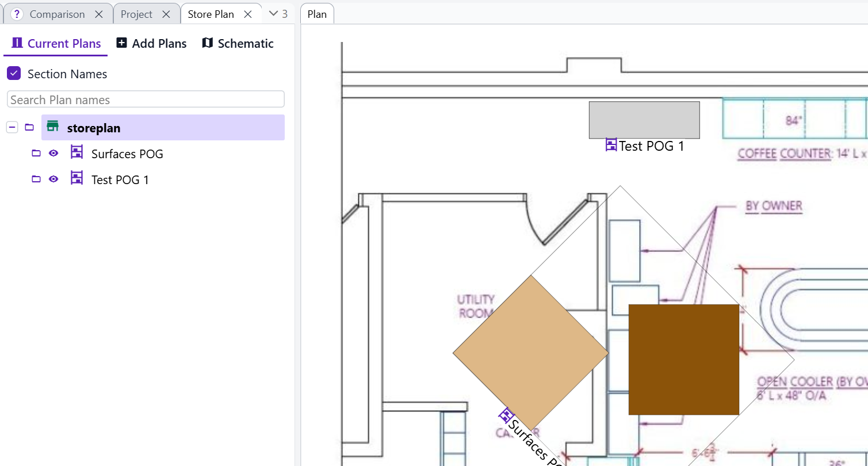Hide Test POG 1 using its eye icon
868x466 pixels.
(x=53, y=179)
